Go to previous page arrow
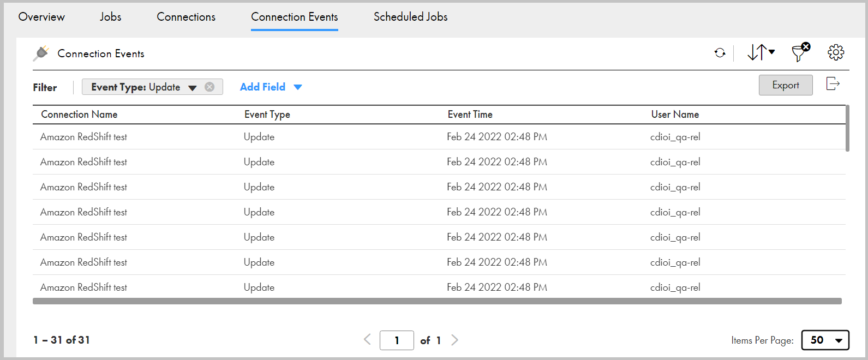The height and width of the screenshot is (360, 868). coord(367,340)
